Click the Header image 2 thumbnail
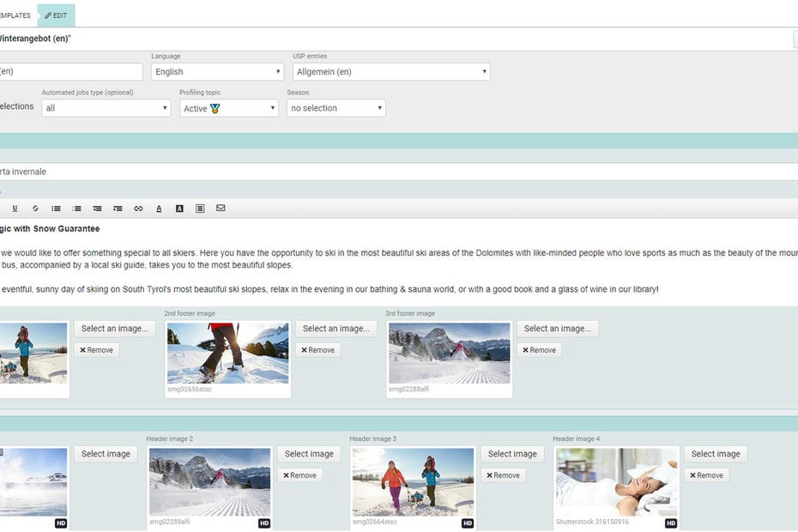 (x=209, y=482)
